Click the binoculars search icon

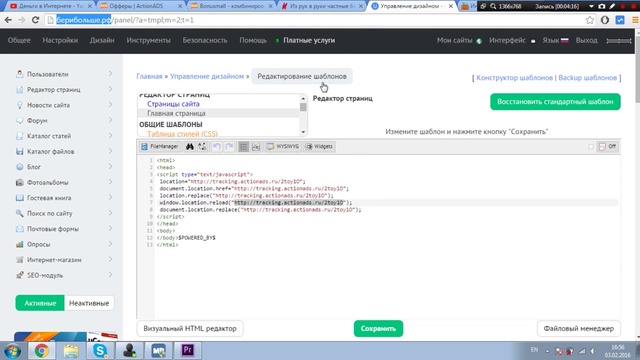pos(190,147)
